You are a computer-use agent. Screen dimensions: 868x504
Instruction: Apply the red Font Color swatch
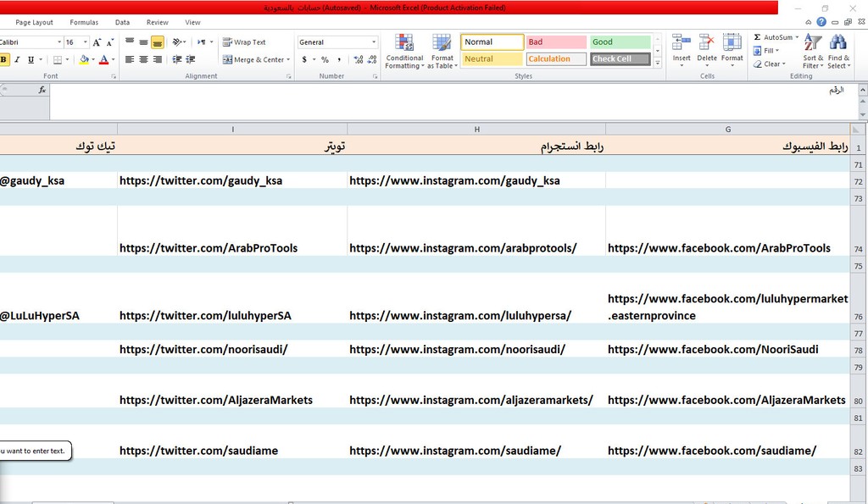click(x=103, y=60)
